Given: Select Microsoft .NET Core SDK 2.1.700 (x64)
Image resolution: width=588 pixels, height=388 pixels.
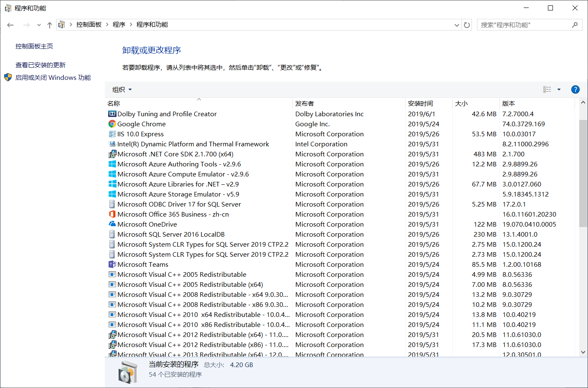Looking at the screenshot, I should click(x=340, y=154).
